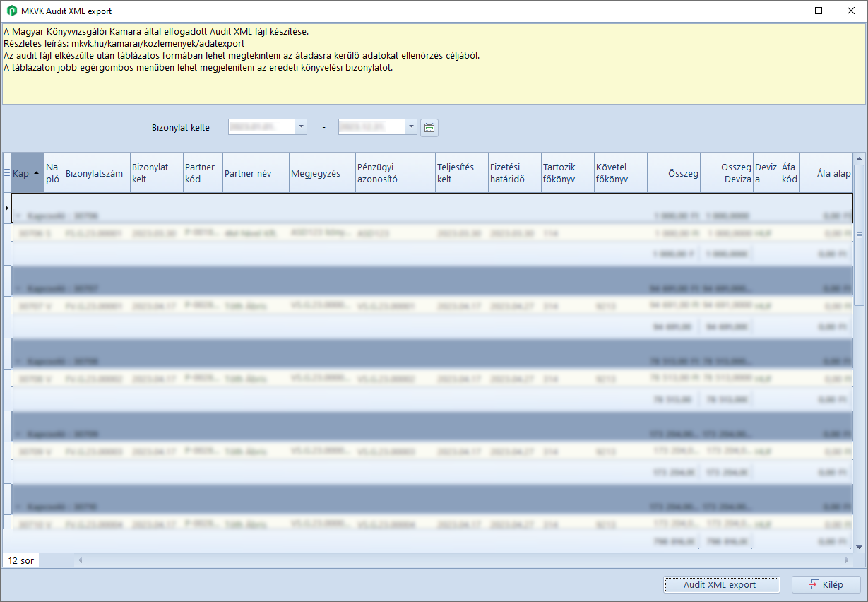Click the Partner név column header
868x602 pixels.
(254, 173)
